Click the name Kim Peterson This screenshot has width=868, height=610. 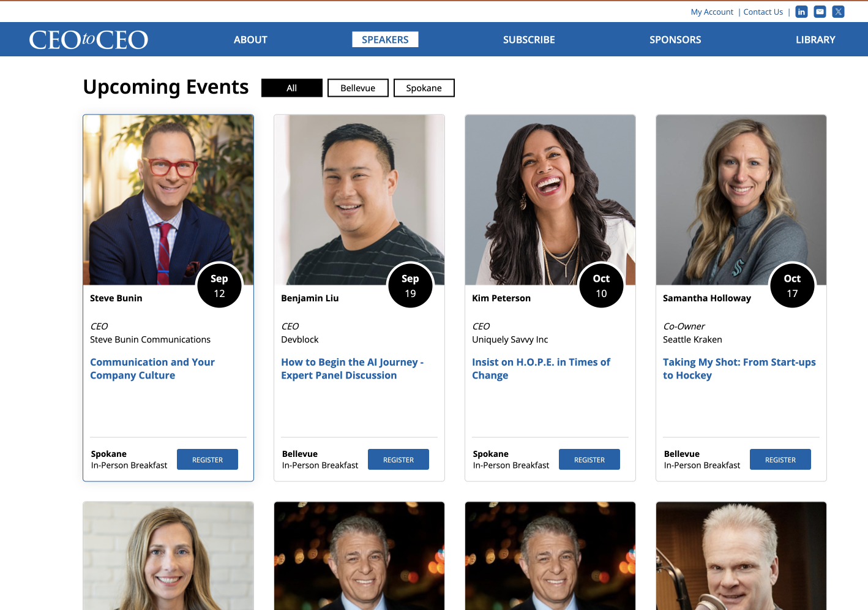pyautogui.click(x=501, y=298)
